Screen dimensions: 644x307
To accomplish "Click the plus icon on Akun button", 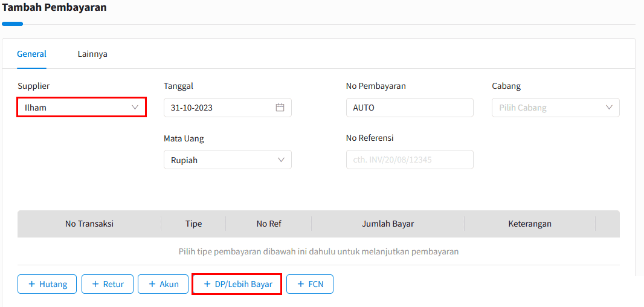I will 152,284.
